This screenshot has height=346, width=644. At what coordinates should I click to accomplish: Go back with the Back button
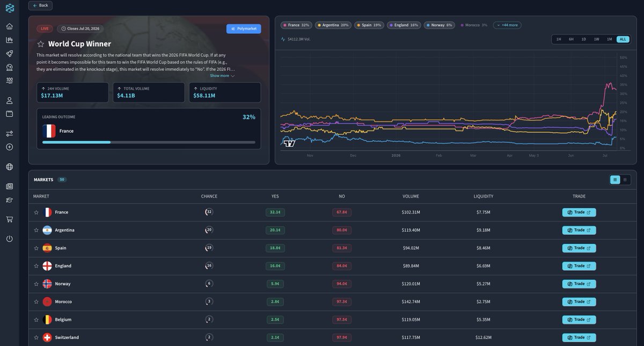pyautogui.click(x=40, y=5)
